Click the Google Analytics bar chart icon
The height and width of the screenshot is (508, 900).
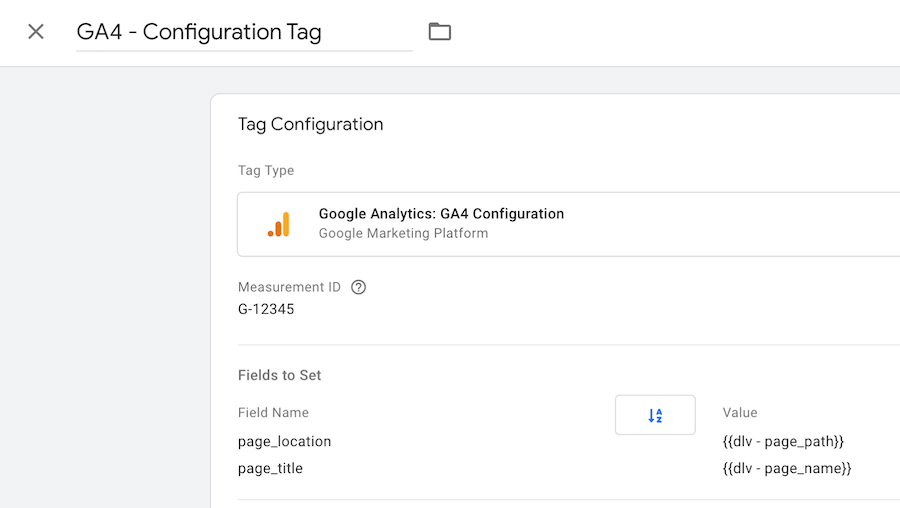click(x=279, y=224)
